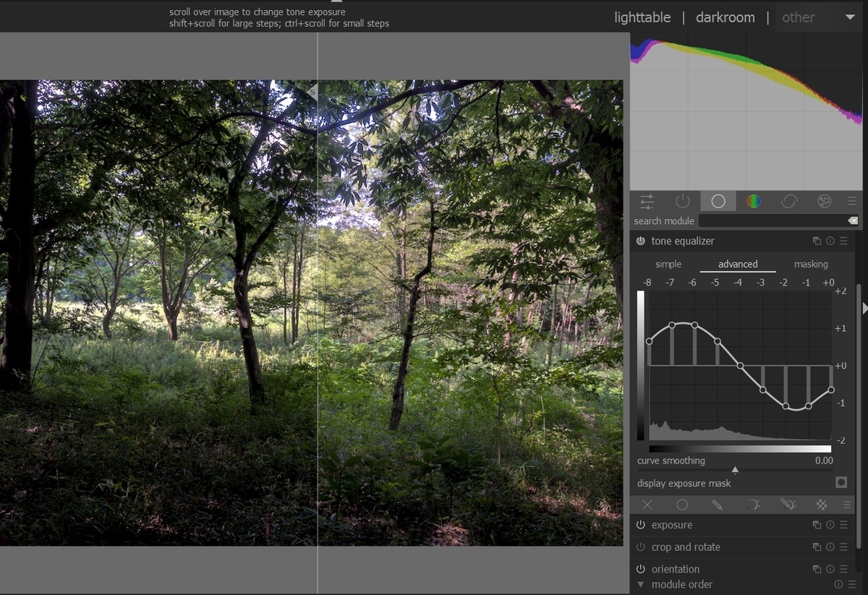This screenshot has height=595, width=868.
Task: Collapse the module order section
Action: [x=640, y=584]
